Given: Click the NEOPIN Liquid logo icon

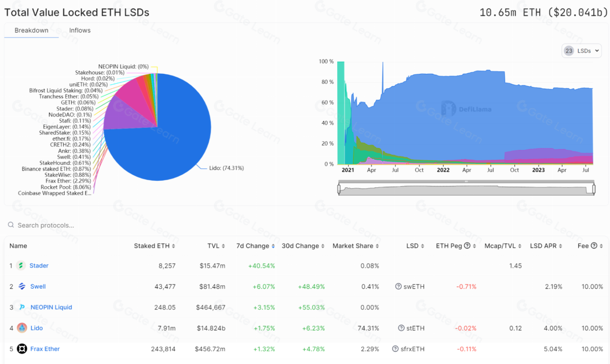Looking at the screenshot, I should [22, 307].
